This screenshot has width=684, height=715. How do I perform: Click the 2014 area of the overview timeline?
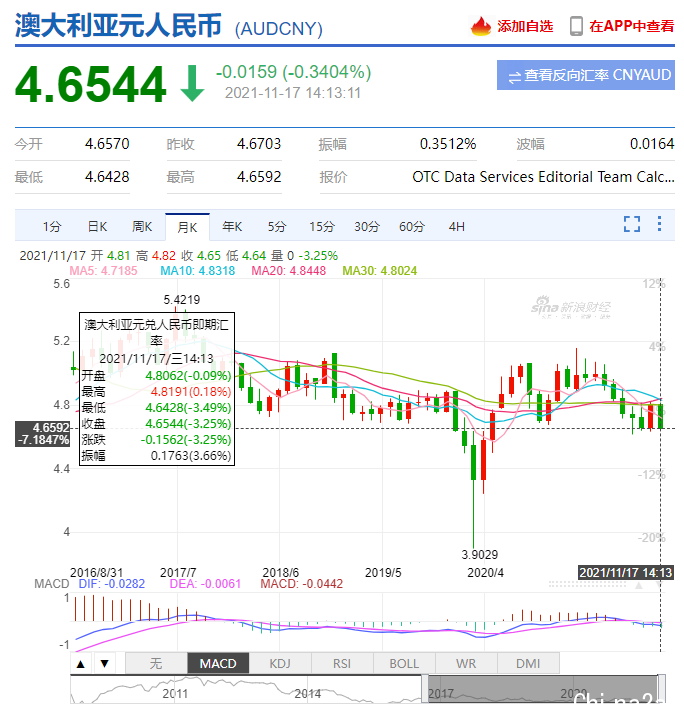click(x=308, y=694)
